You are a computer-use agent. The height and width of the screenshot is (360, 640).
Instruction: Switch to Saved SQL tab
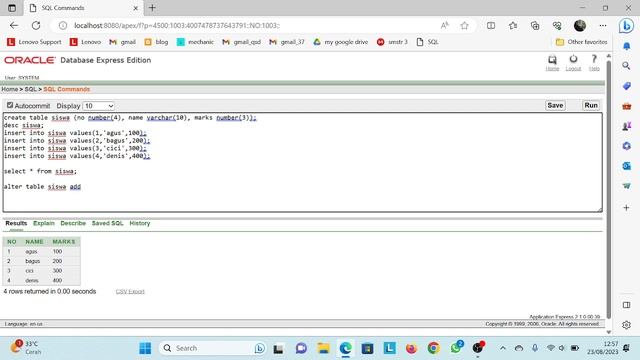107,223
